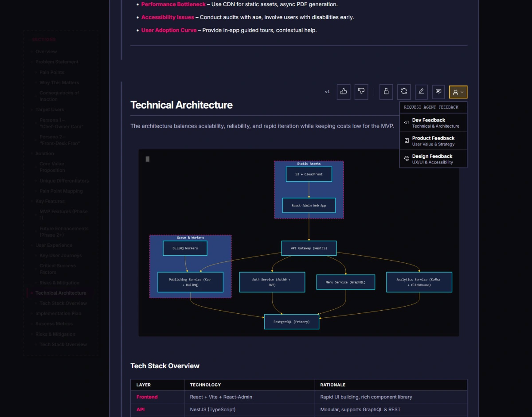Choose Design Feedback menu entry
This screenshot has height=417, width=532.
(433, 159)
